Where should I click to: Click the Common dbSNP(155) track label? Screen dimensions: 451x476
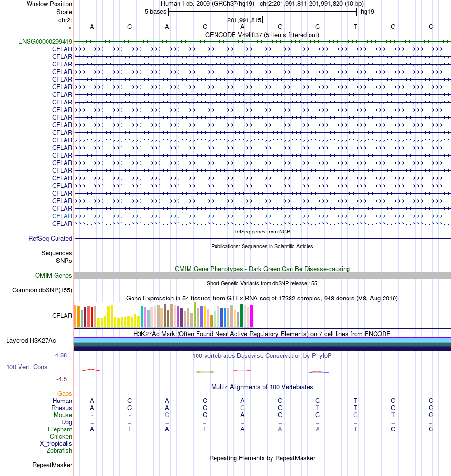(42, 290)
